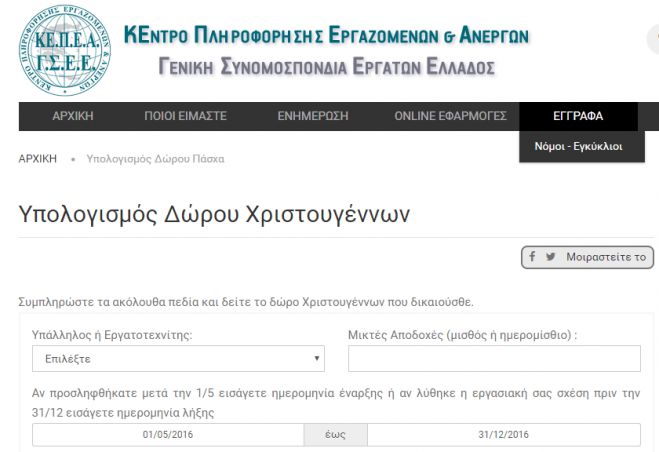The width and height of the screenshot is (659, 452).
Task: Focus the Μικτές Αποδοχές input field
Action: pyautogui.click(x=493, y=358)
